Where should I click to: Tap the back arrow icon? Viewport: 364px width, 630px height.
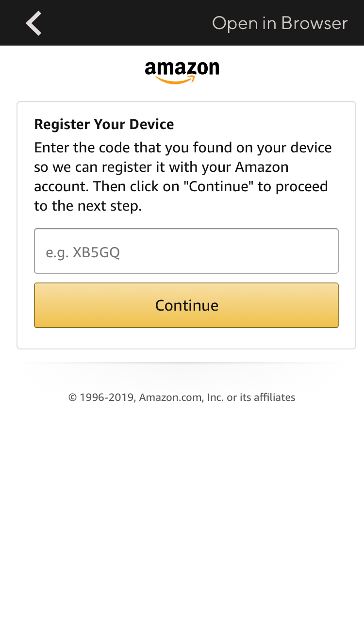click(x=33, y=23)
